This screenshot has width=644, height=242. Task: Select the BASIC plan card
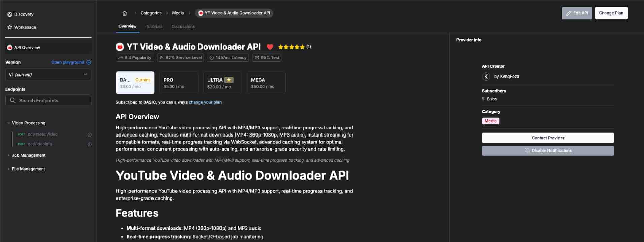click(135, 83)
